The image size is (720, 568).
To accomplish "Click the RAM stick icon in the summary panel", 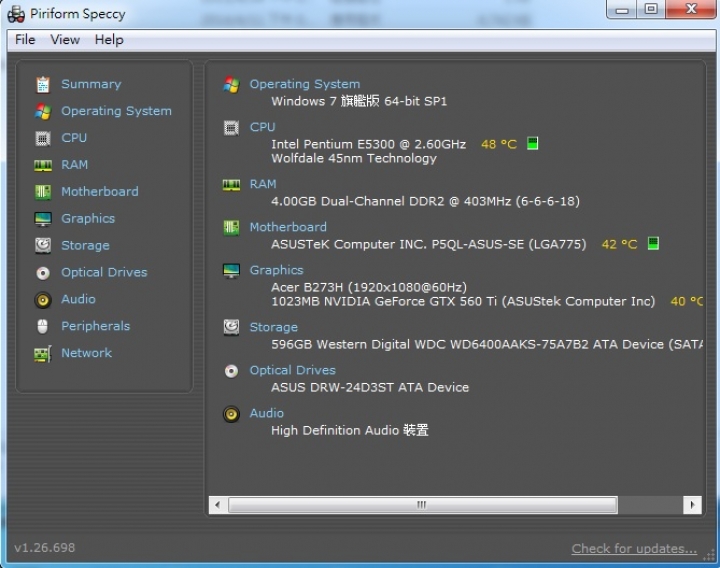I will 231,185.
